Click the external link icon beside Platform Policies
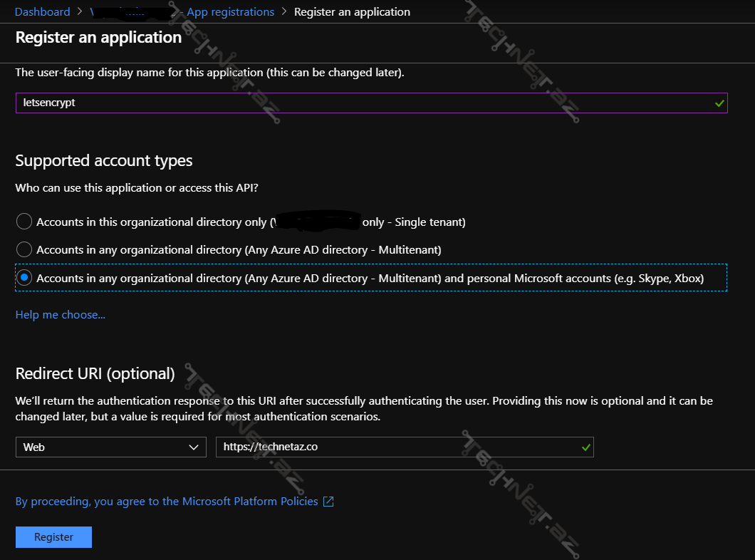 (328, 502)
